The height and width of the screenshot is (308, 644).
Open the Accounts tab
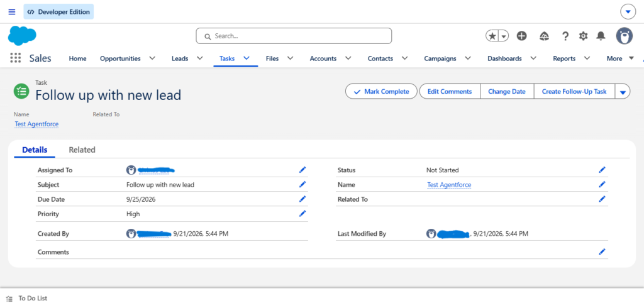pos(323,58)
